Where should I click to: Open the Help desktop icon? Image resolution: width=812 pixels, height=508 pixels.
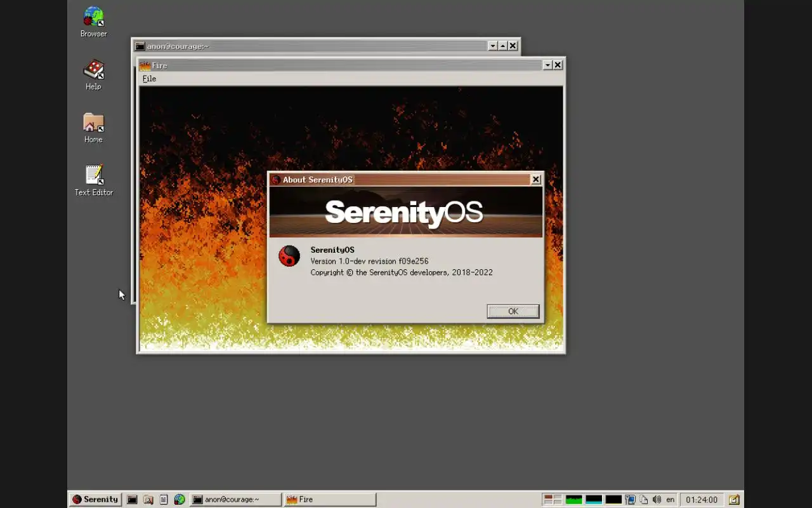[x=93, y=75]
